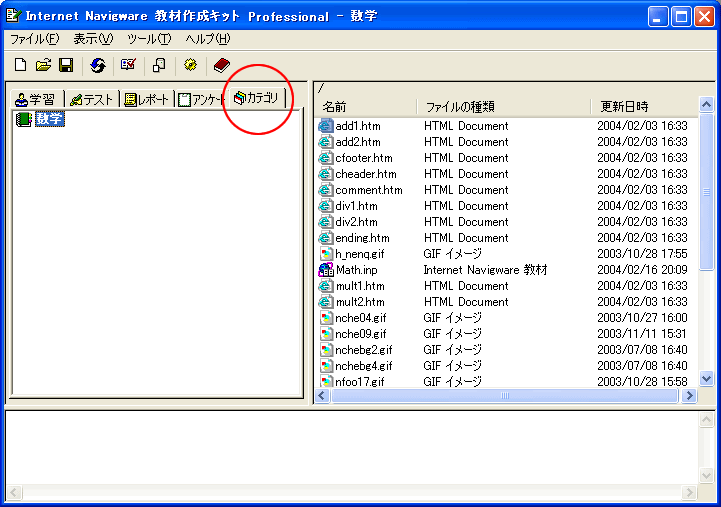Select file nchebg2.gif
This screenshot has width=721, height=507.
coord(364,350)
